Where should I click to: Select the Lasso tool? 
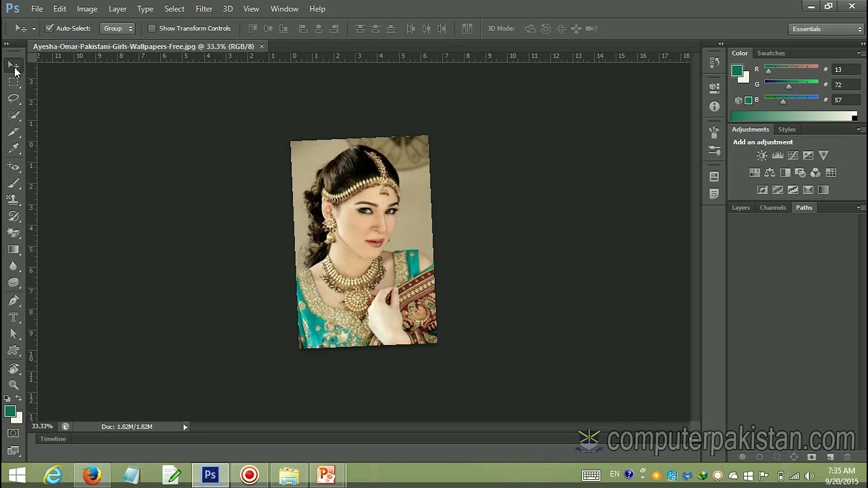point(14,99)
